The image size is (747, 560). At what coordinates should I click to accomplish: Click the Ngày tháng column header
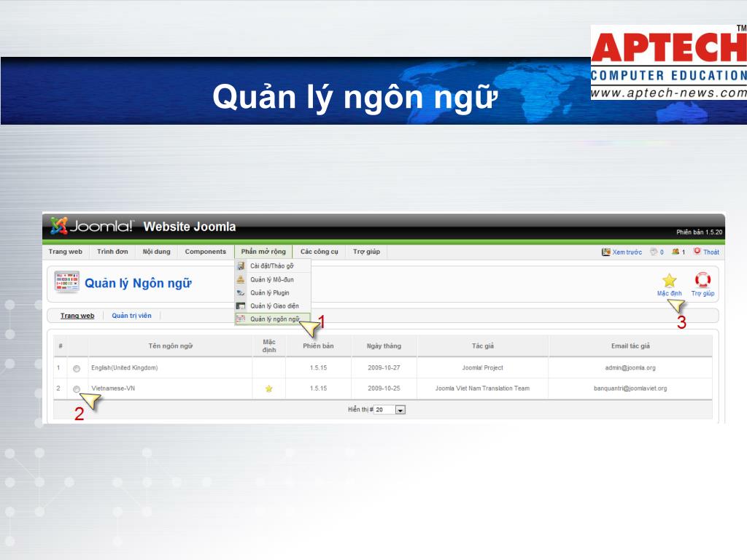point(384,346)
